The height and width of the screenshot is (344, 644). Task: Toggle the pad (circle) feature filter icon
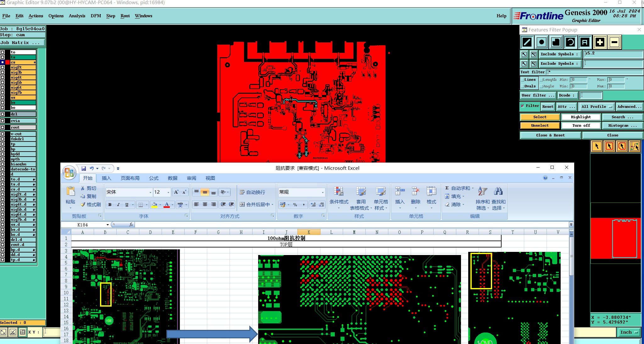tap(541, 42)
